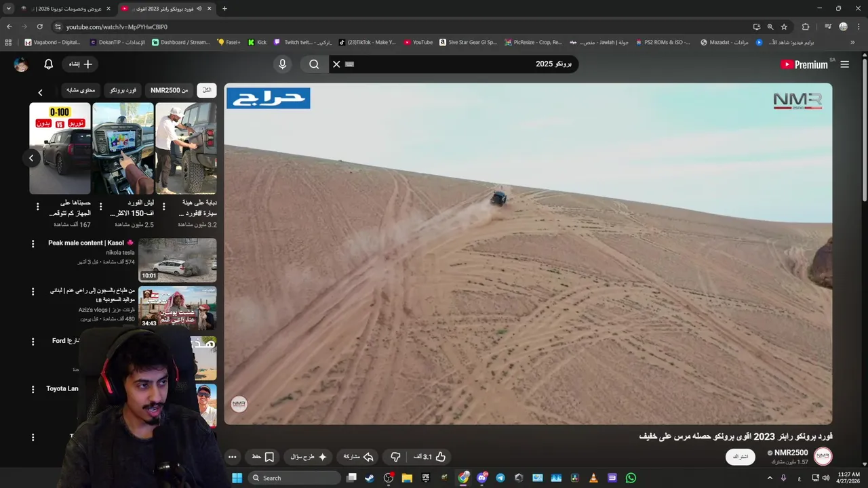
Task: Show more Shorts with shelf arrow
Action: click(x=31, y=158)
